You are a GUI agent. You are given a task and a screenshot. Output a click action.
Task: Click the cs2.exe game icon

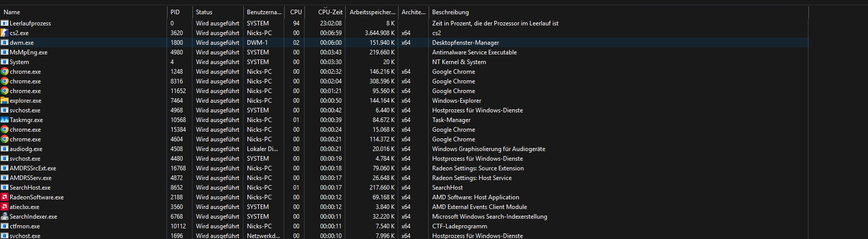[5, 33]
